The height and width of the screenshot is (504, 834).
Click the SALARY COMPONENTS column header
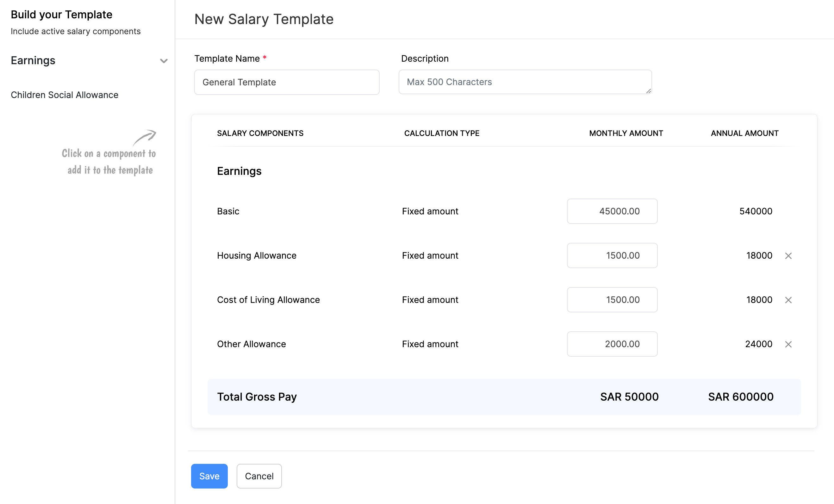pyautogui.click(x=260, y=133)
